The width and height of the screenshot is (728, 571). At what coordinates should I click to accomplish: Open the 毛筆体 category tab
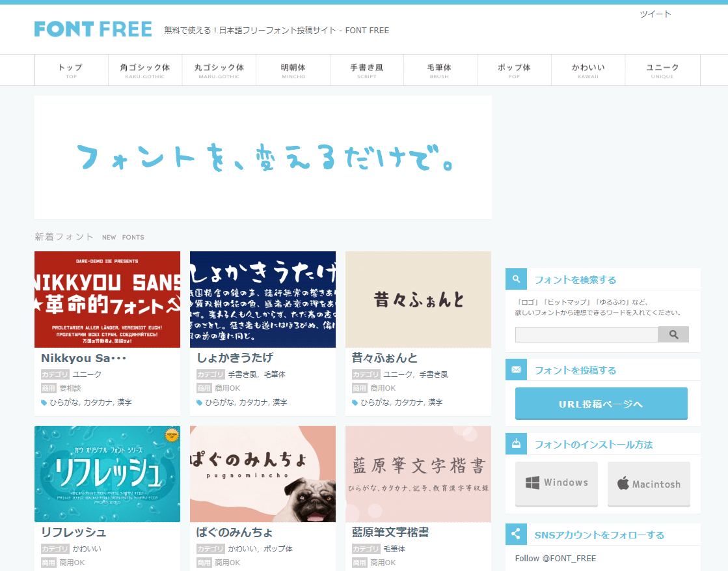439,70
